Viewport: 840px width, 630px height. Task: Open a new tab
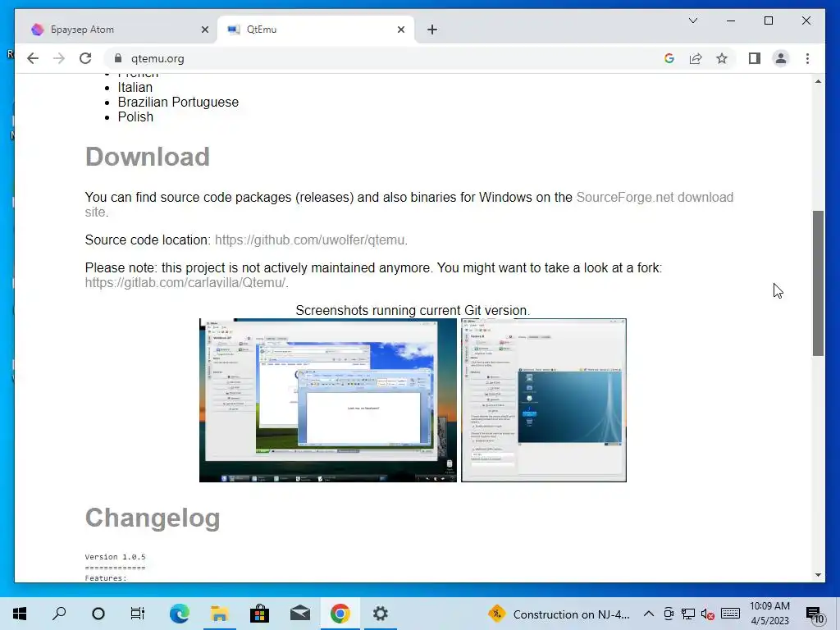[x=432, y=30]
